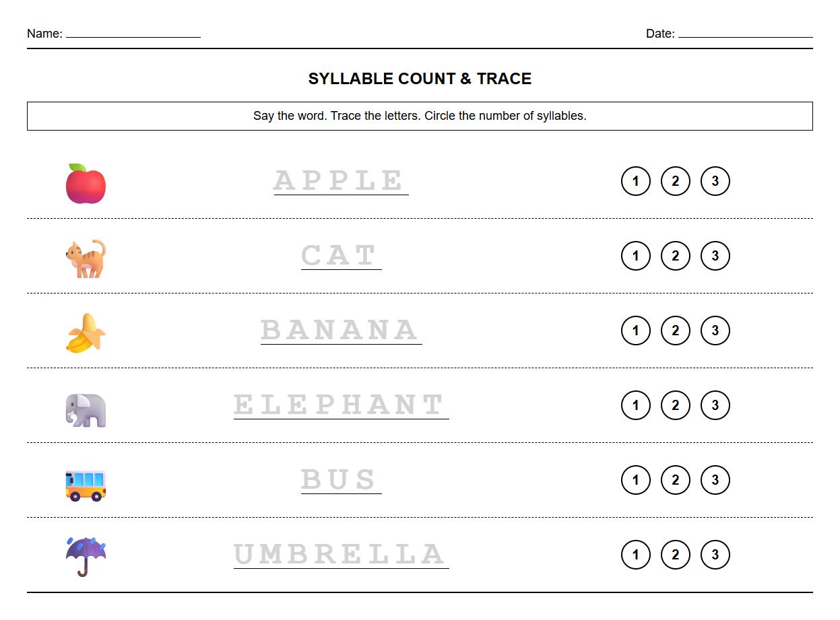Image resolution: width=840 pixels, height=620 pixels.
Task: Click the banana picture
Action: click(86, 333)
